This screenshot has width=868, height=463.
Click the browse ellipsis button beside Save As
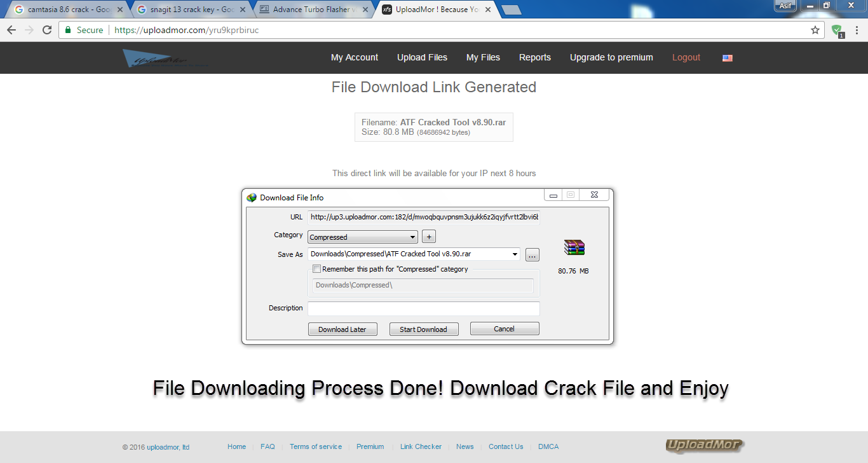[x=532, y=254]
